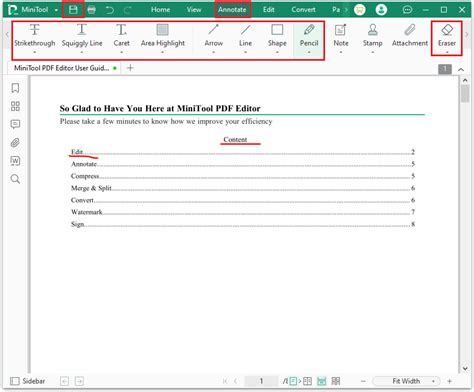Expand Eraser tool options arrow
This screenshot has height=392, width=474.
click(447, 52)
